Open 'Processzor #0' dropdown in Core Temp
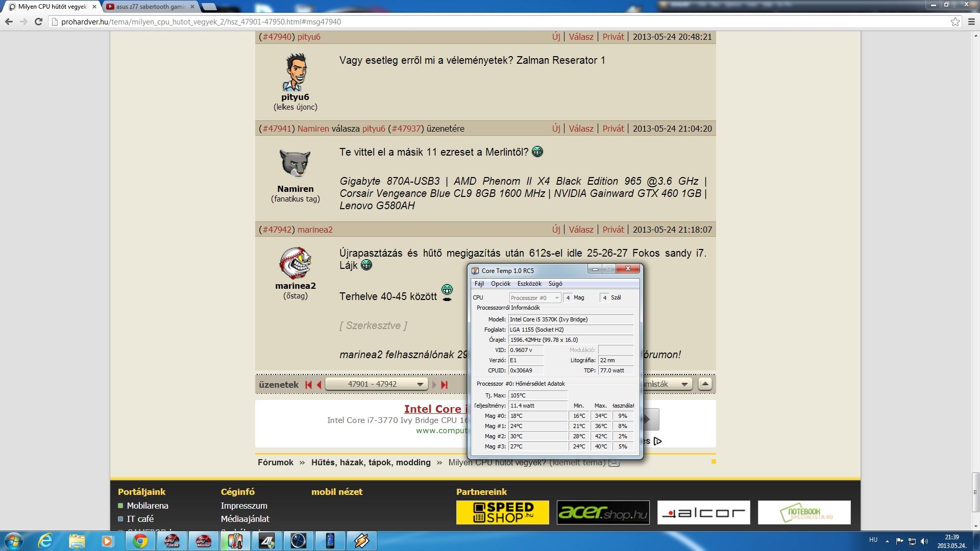The height and width of the screenshot is (551, 980). point(535,298)
